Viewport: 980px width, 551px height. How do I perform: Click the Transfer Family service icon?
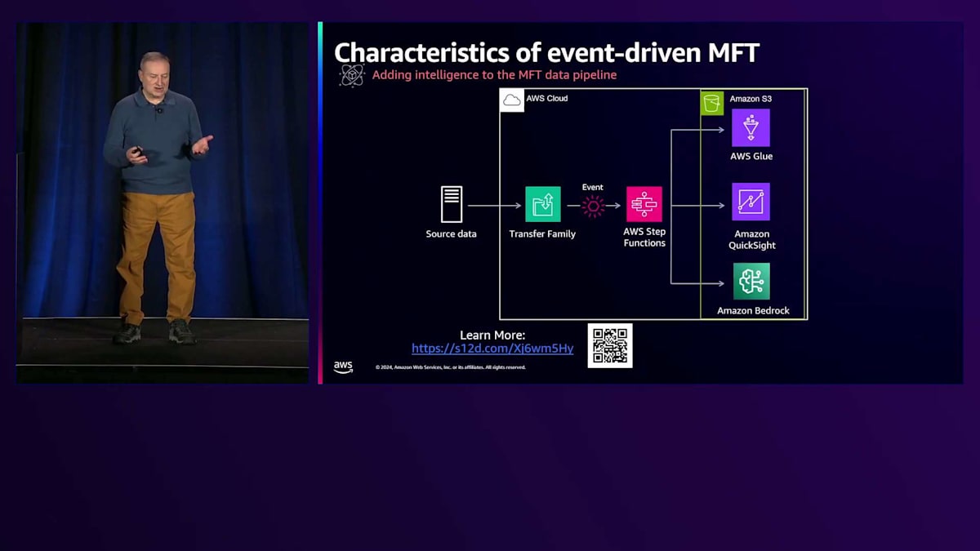click(x=543, y=204)
